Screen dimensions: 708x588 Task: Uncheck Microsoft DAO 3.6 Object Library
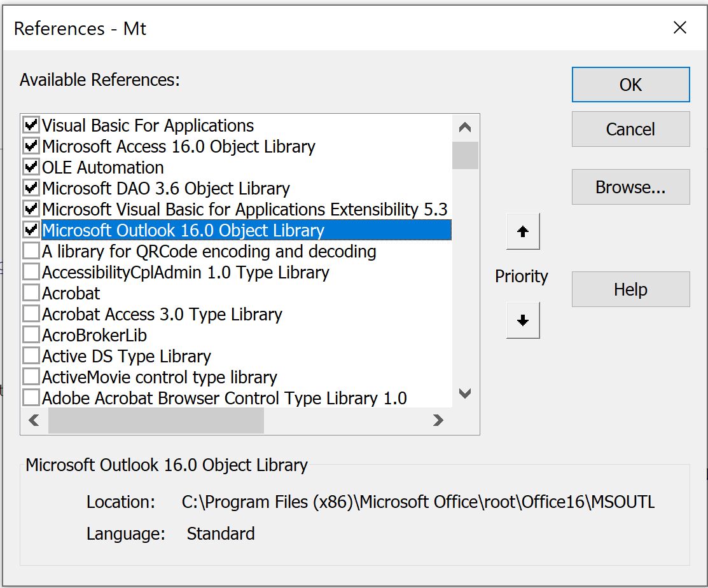tap(31, 188)
